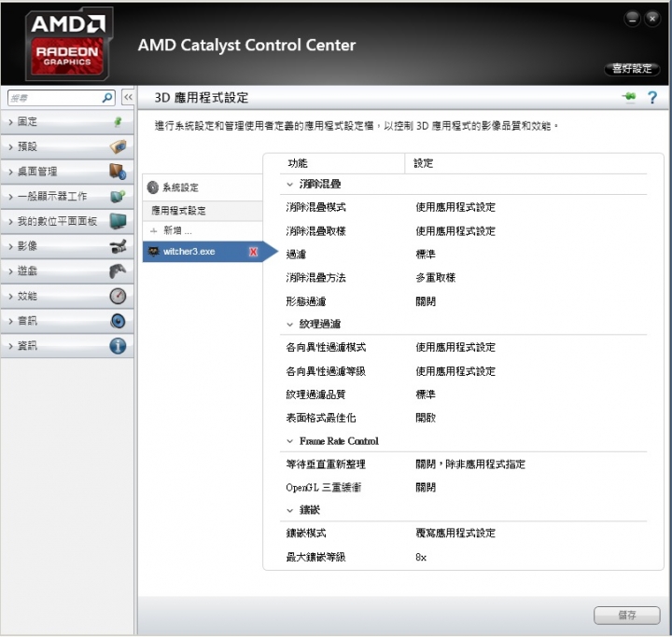Screen dimensions: 672x637
Task: Click the 效能 gauge icon
Action: pos(118,296)
